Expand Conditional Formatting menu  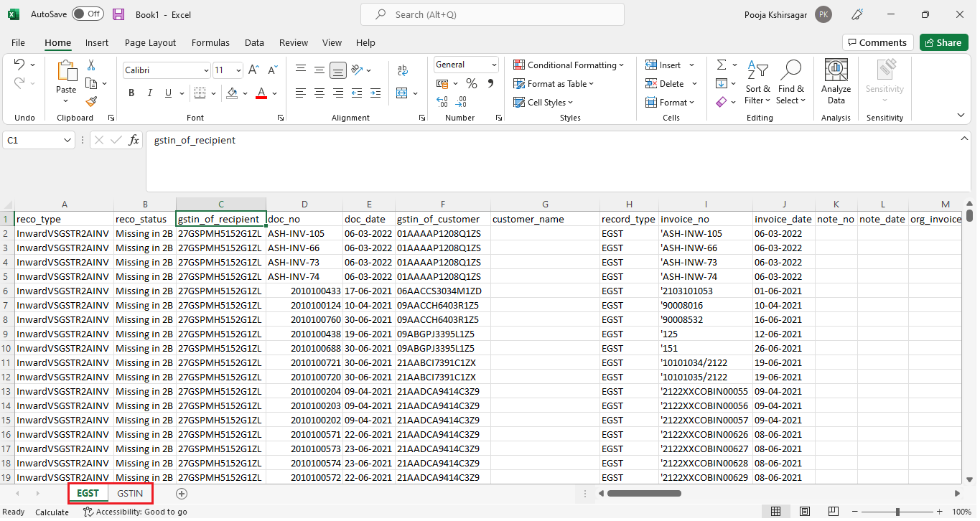click(568, 65)
